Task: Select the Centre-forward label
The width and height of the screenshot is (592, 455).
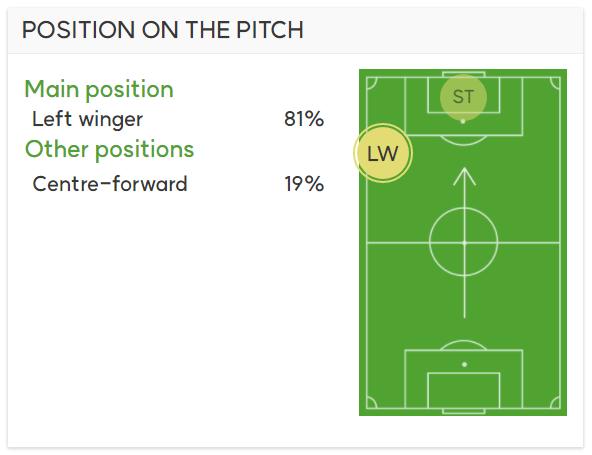Action: [x=110, y=184]
